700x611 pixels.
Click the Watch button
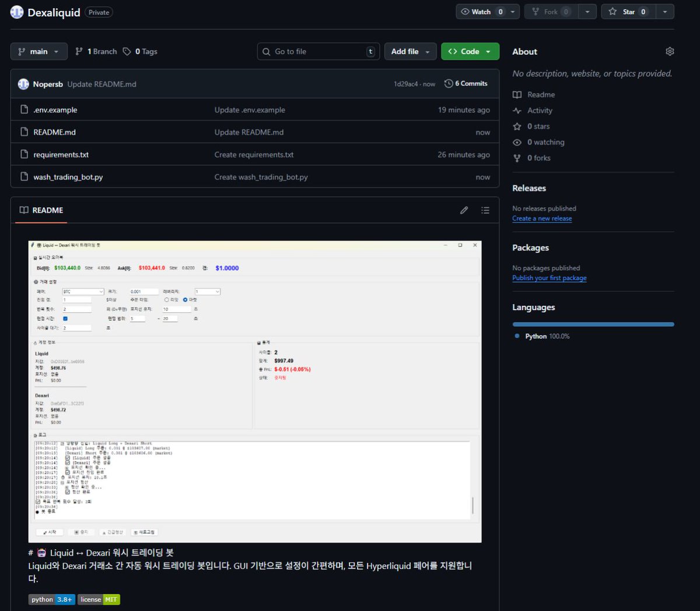click(x=481, y=12)
